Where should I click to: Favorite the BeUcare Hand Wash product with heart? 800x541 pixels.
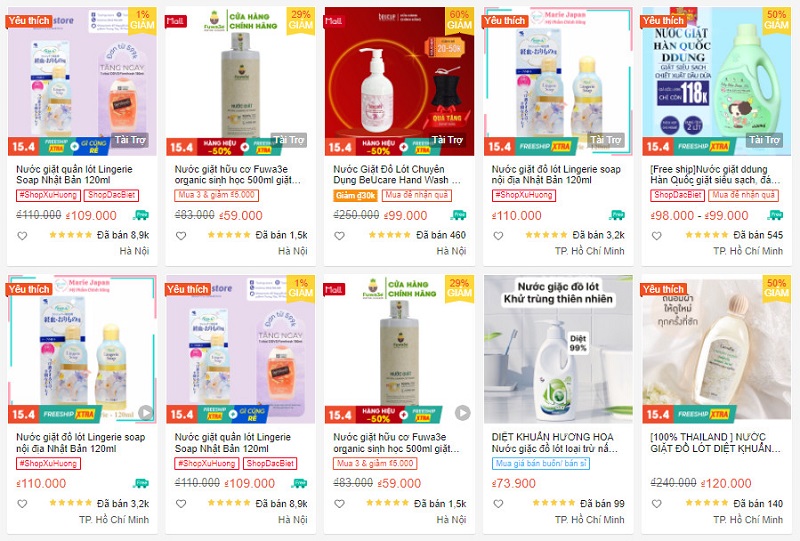[x=339, y=236]
